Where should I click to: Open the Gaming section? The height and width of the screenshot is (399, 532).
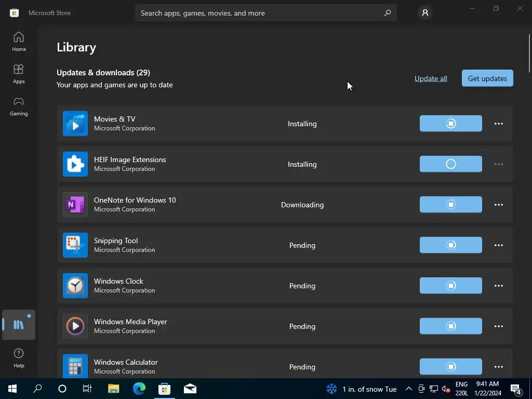coord(19,106)
